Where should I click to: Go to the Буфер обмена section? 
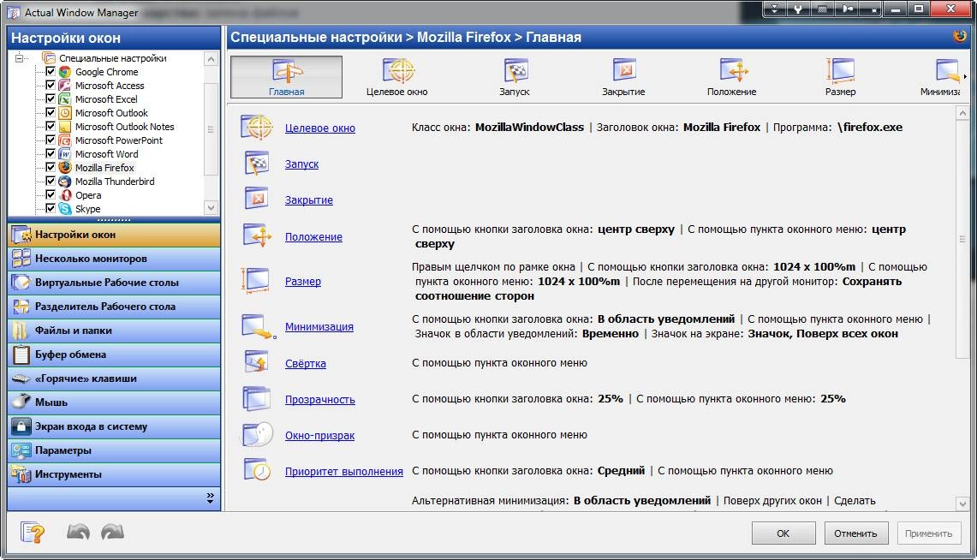tap(114, 354)
